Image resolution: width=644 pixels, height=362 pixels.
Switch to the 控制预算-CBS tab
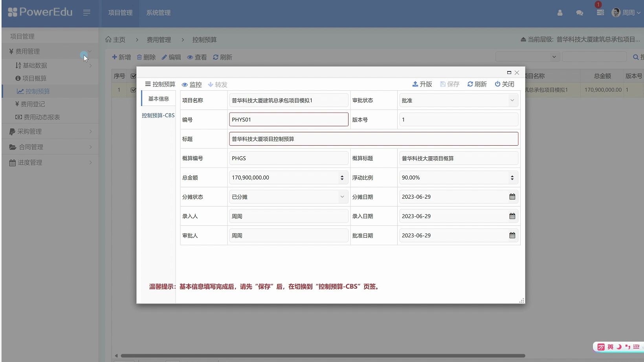tap(158, 115)
